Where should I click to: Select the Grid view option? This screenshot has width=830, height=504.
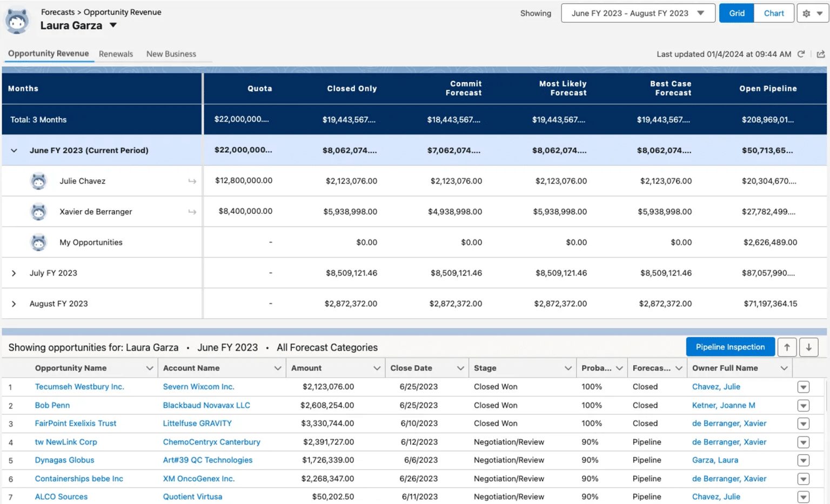[736, 13]
